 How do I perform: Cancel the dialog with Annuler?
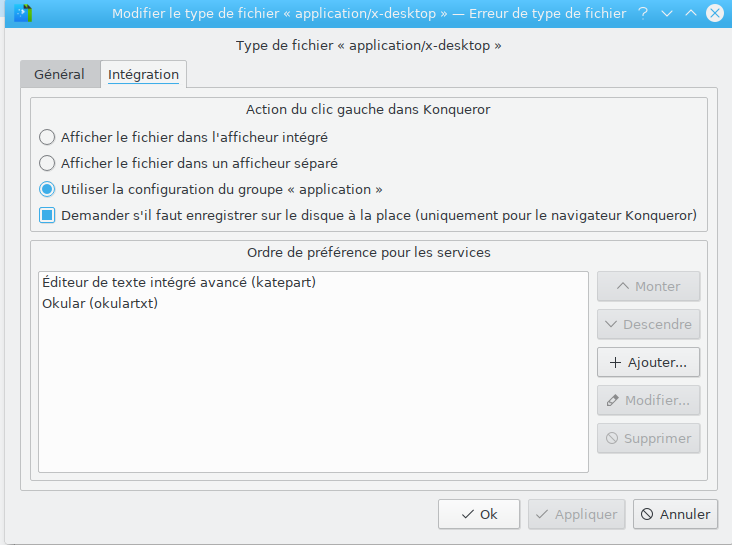(x=675, y=514)
